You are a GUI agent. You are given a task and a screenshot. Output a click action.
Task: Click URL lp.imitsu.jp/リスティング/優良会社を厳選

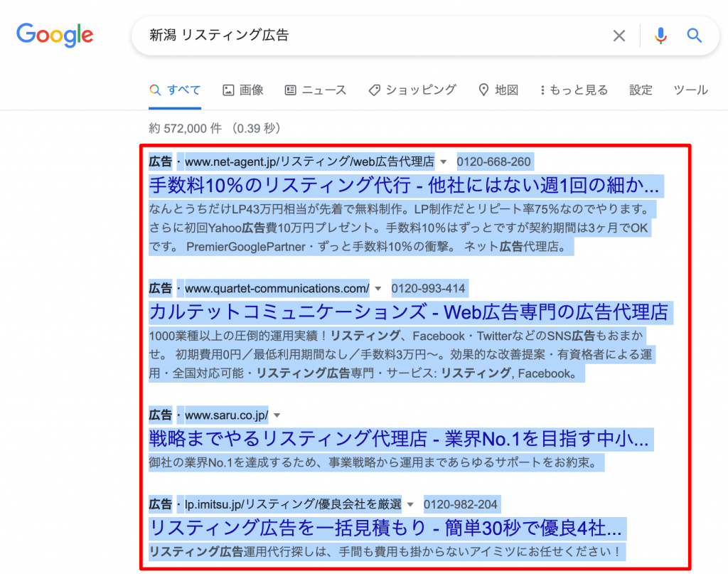pos(294,504)
